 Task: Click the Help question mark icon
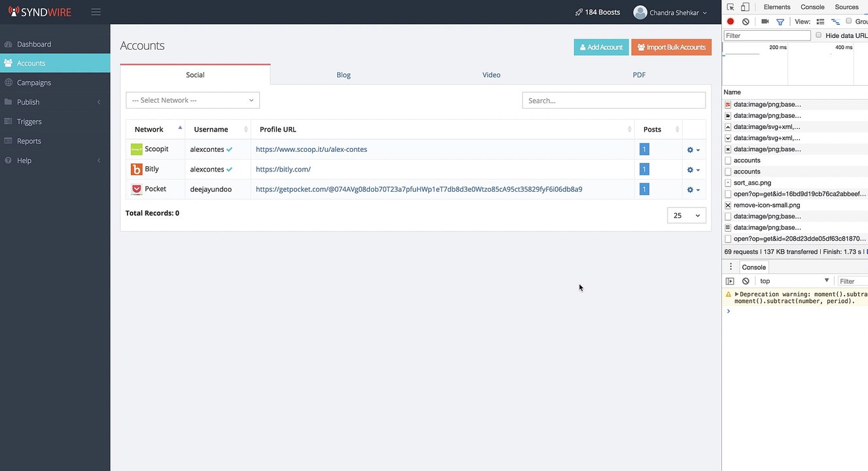tap(9, 161)
